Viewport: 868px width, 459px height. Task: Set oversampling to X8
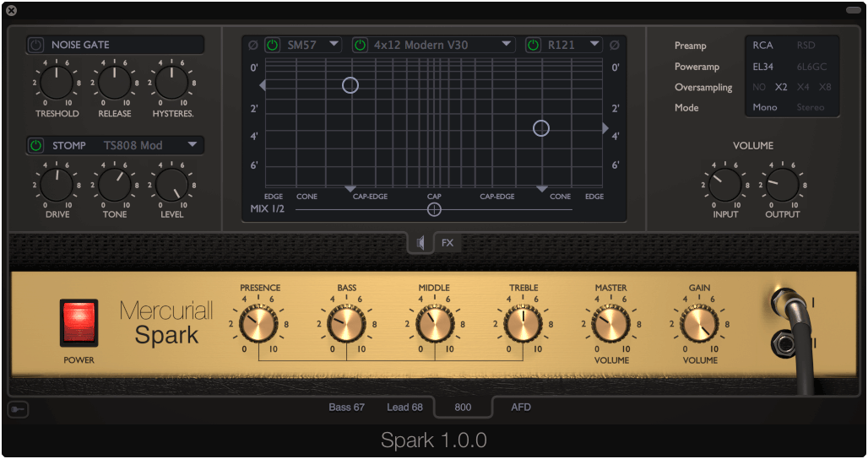pos(825,87)
